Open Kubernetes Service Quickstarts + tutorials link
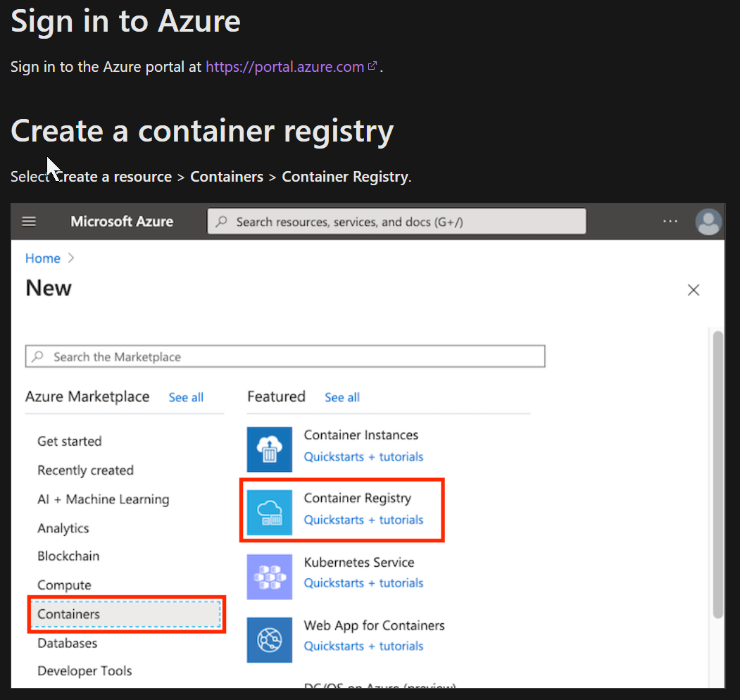Viewport: 740px width, 700px height. pyautogui.click(x=363, y=583)
